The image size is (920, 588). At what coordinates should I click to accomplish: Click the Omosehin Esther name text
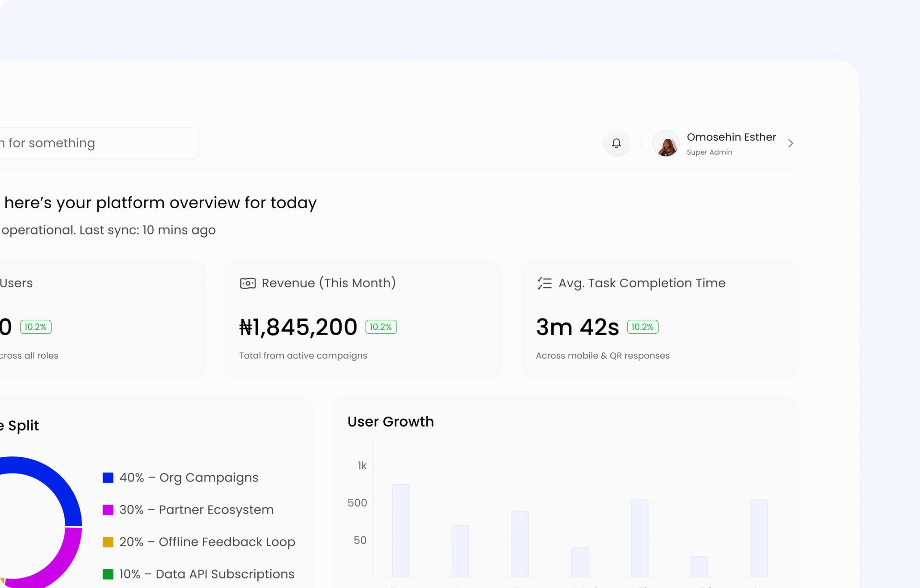pyautogui.click(x=731, y=137)
